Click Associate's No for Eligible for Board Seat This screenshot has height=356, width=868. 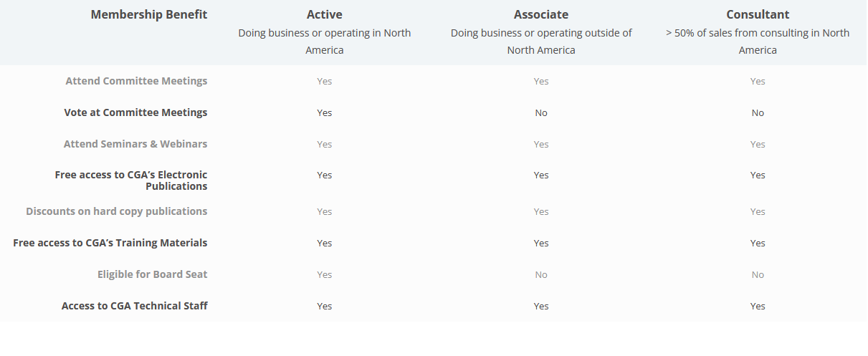(x=541, y=274)
